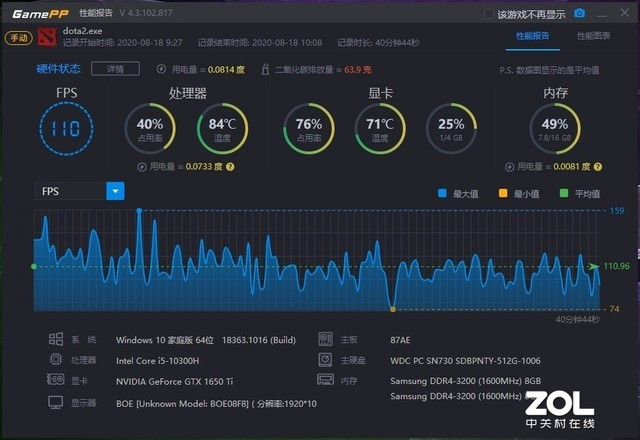This screenshot has width=640, height=440.
Task: Click the camera screenshot icon
Action: [x=579, y=13]
